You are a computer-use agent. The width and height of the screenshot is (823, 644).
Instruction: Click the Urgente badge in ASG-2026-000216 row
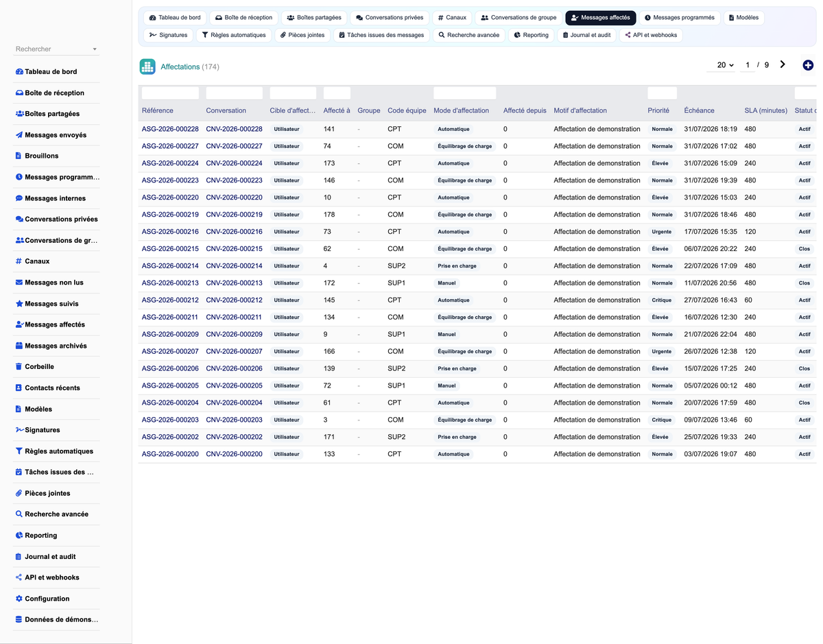click(662, 232)
